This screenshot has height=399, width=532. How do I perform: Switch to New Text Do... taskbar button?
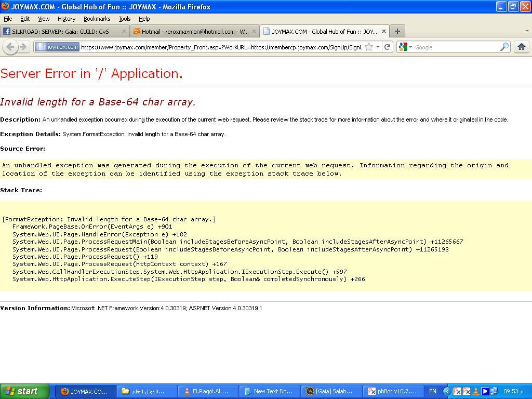pyautogui.click(x=270, y=391)
